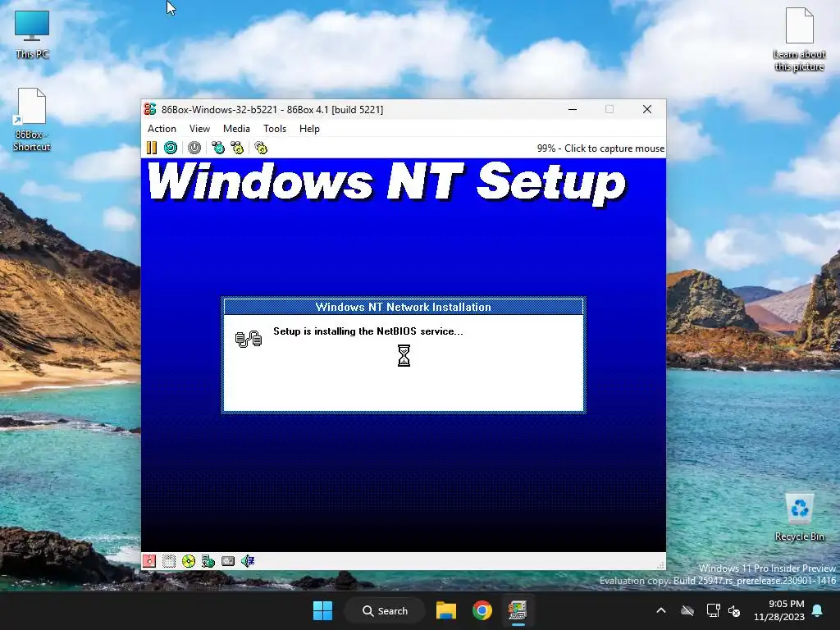Send Ctrl+Alt+Esc via the yellow toolbar icon
840x630 pixels.
pyautogui.click(x=237, y=148)
